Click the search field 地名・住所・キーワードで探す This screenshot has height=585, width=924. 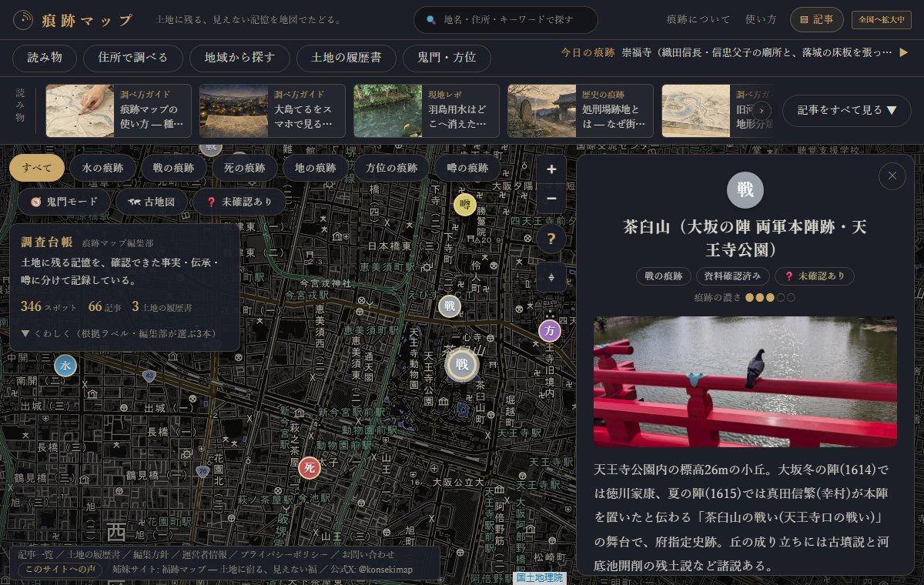point(506,20)
